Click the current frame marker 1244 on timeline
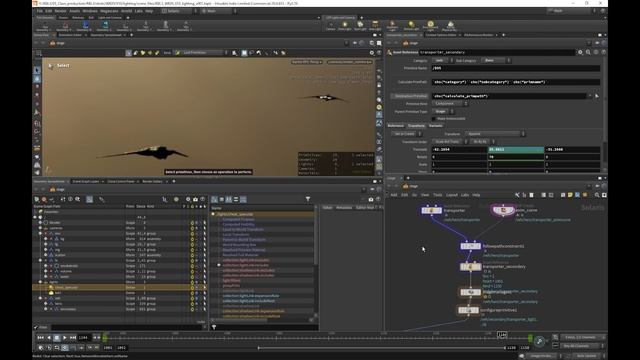Viewport: 640px width, 360px height. point(502,335)
